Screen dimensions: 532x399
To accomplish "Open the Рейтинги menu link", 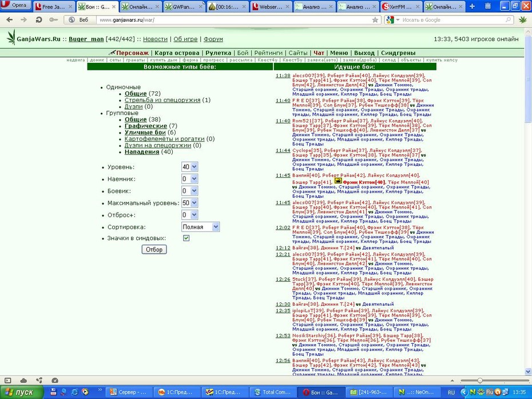I will [268, 53].
